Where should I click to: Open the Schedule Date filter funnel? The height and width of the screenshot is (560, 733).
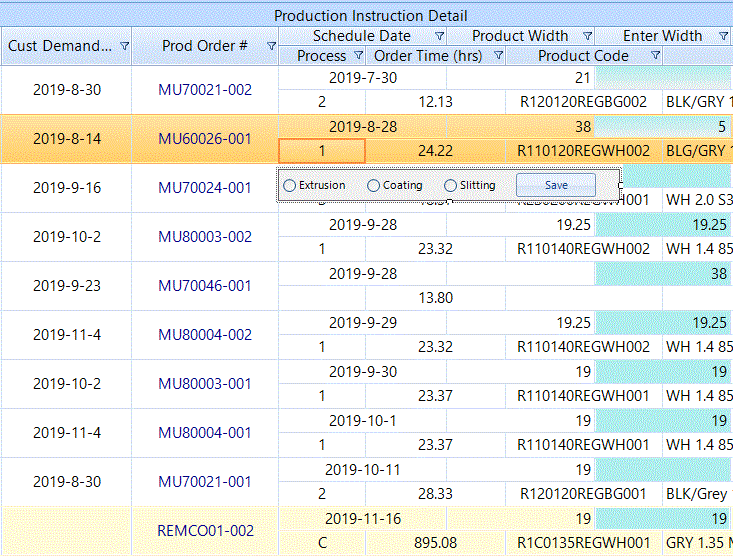(440, 36)
